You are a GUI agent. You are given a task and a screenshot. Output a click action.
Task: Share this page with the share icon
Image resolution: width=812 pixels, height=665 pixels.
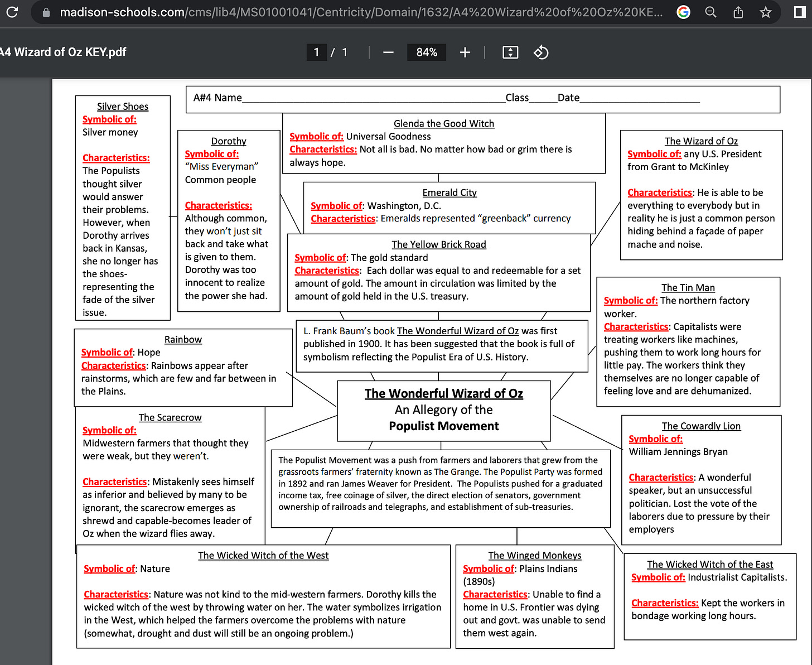pos(738,12)
